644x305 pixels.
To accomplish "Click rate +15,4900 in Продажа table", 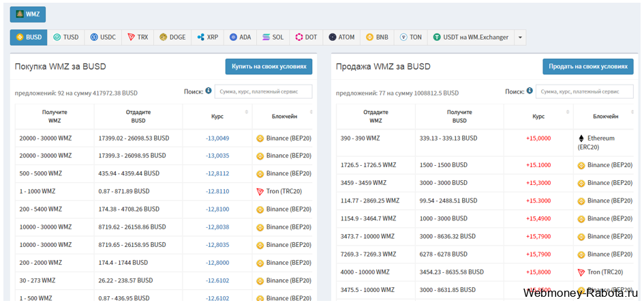I will pos(538,218).
